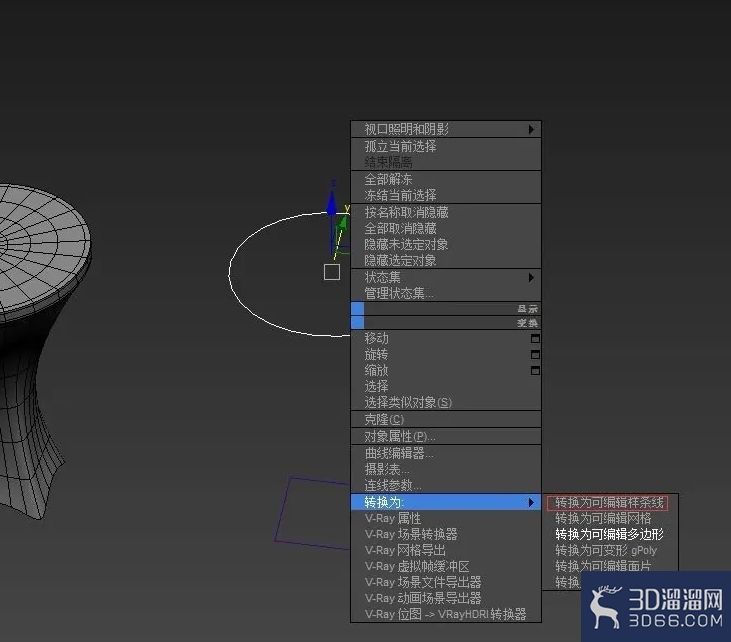This screenshot has width=731, height=642.
Task: Open 视口照明和阴影 submenu
Action: click(446, 129)
